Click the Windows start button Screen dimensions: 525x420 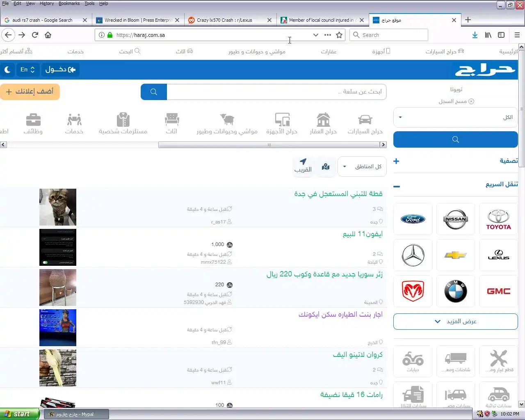20,414
